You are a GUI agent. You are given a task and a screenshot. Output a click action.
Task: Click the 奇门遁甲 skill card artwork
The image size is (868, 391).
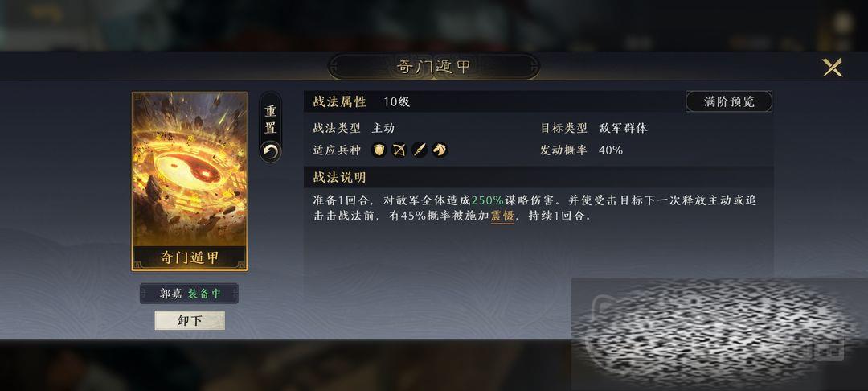tap(190, 169)
